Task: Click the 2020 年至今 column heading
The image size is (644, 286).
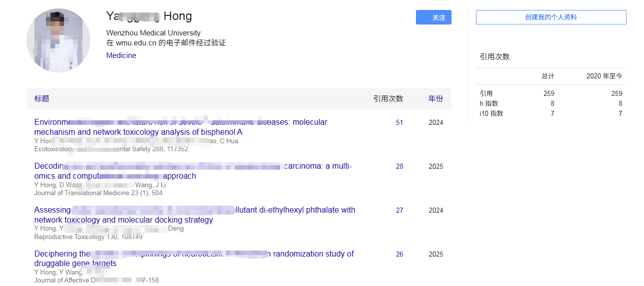Action: (604, 76)
